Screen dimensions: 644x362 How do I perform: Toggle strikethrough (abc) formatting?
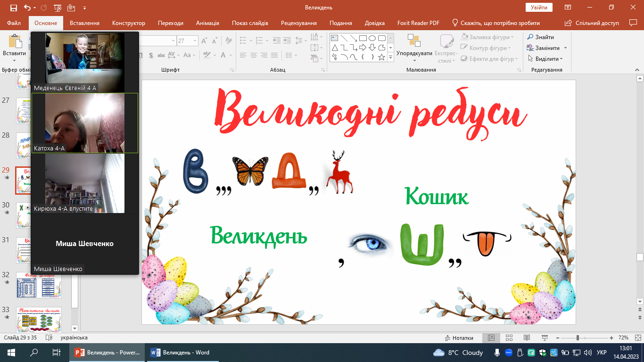pyautogui.click(x=161, y=55)
